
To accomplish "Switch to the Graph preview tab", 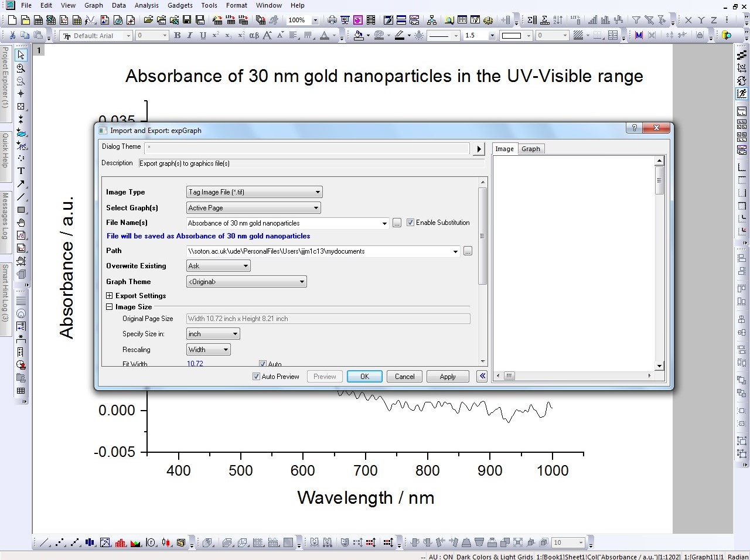I will (x=530, y=149).
